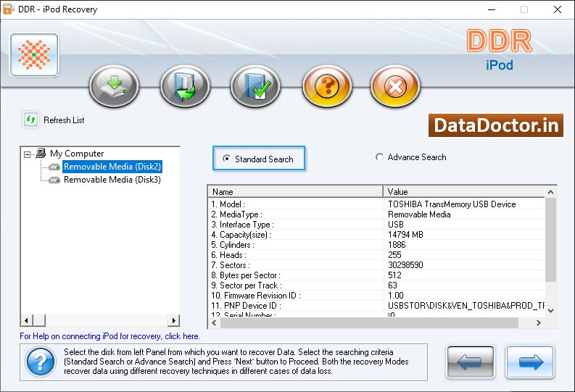Click the back arrow button
The width and height of the screenshot is (575, 392).
click(470, 362)
